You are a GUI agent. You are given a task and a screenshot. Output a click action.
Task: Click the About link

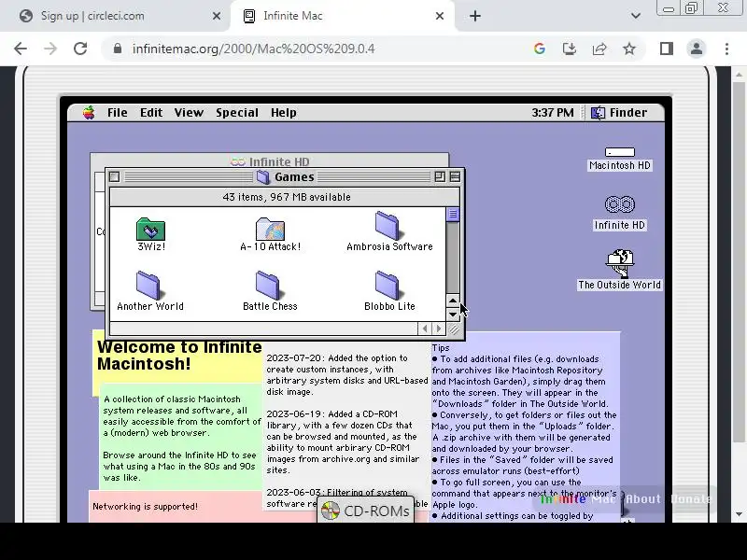[x=643, y=499]
